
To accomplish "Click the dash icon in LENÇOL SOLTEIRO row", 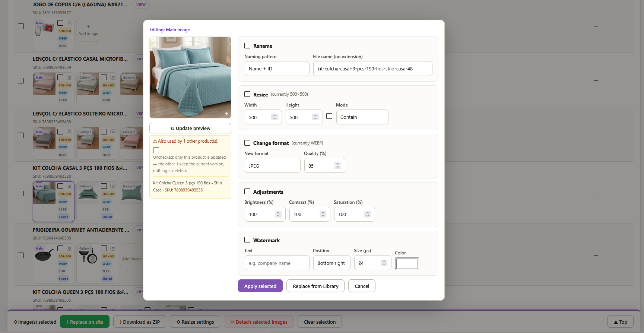I will tap(596, 135).
